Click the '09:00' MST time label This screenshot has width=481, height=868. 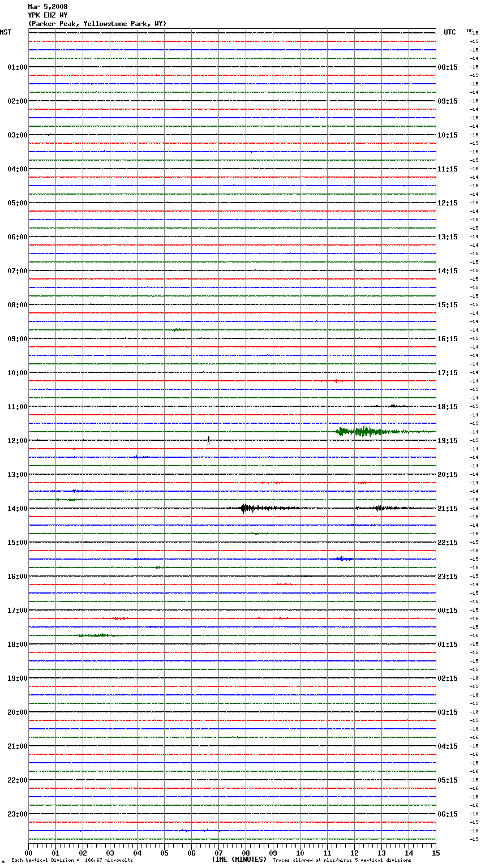[x=18, y=339]
